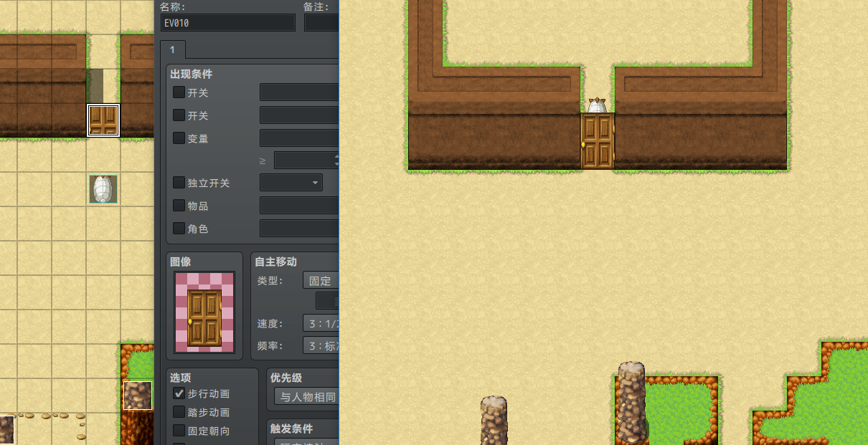Click the taller rock pillar on the grass patch

coord(631,402)
